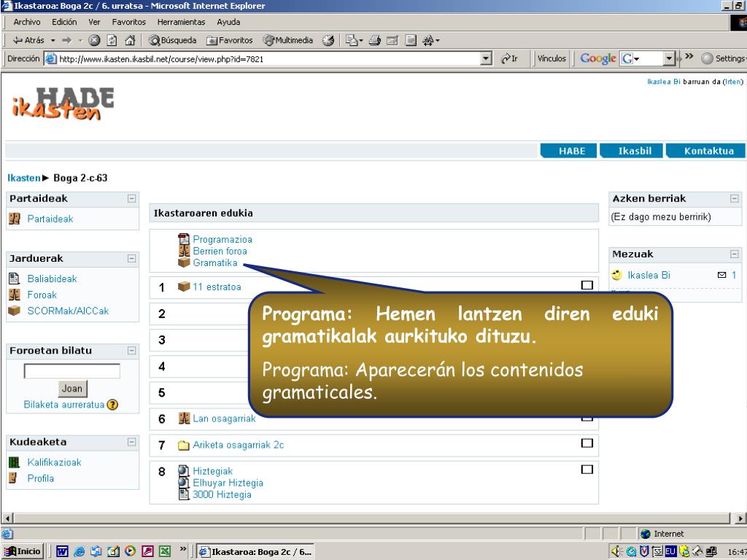Click the message envelope icon next to Ikaslea Bi

pos(722,276)
